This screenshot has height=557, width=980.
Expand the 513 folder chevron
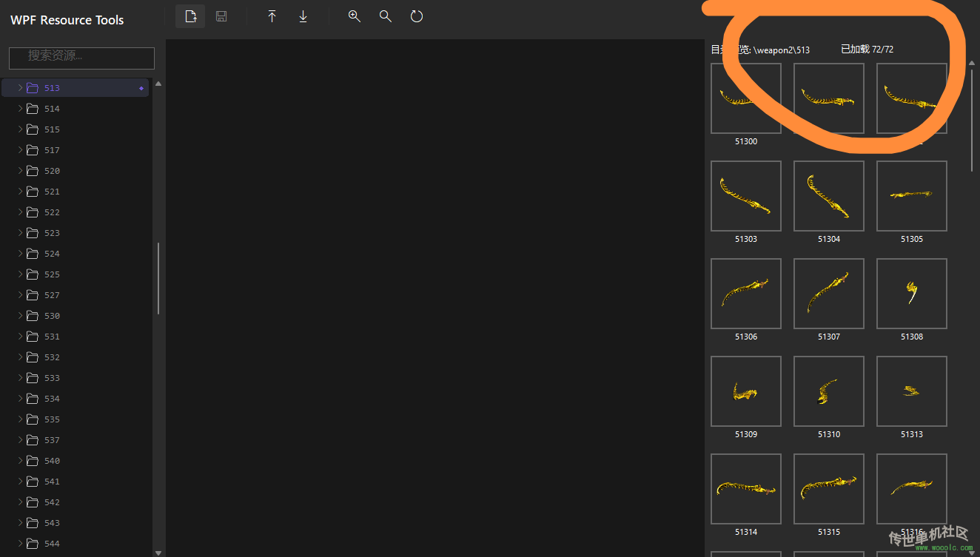coord(20,88)
